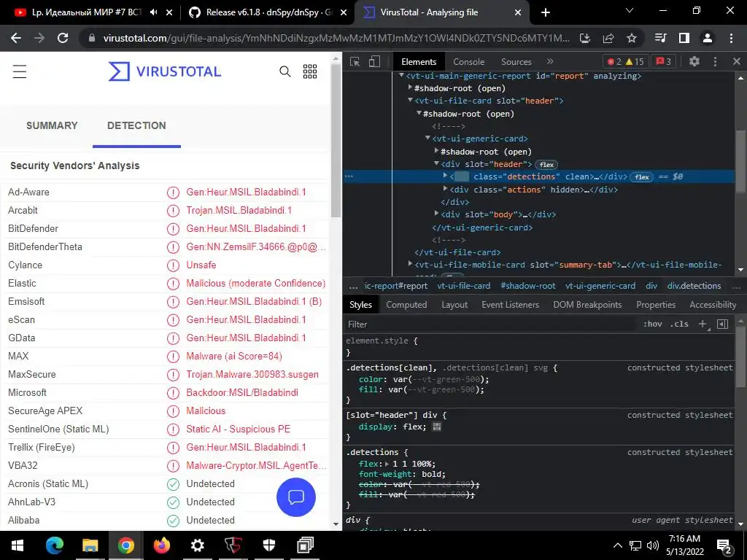
Task: Go back in browser history
Action: click(x=16, y=38)
